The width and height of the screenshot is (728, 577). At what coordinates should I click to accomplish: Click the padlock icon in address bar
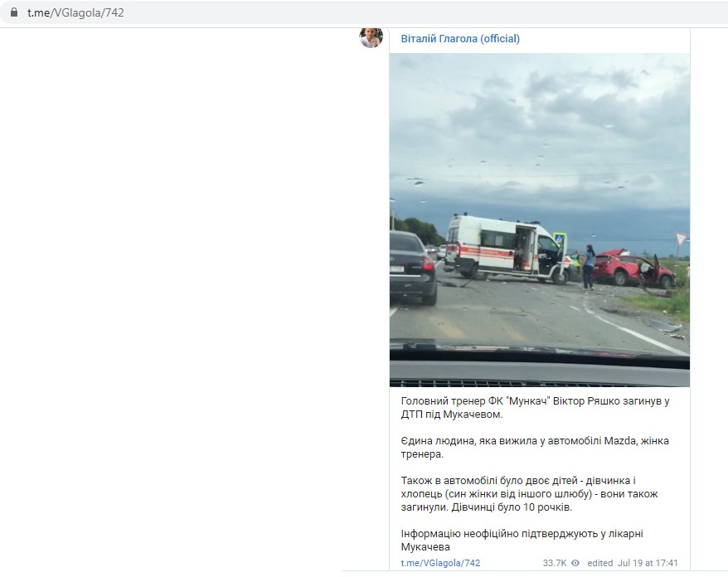[x=14, y=12]
